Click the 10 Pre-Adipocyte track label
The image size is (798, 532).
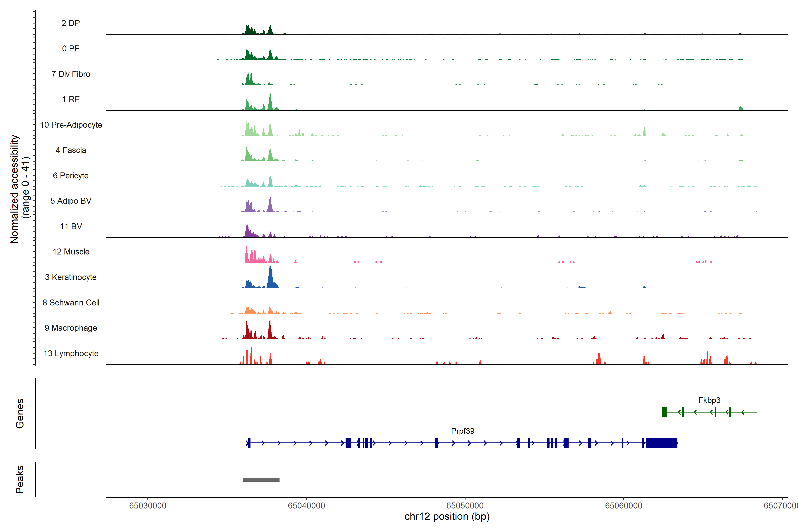click(70, 125)
